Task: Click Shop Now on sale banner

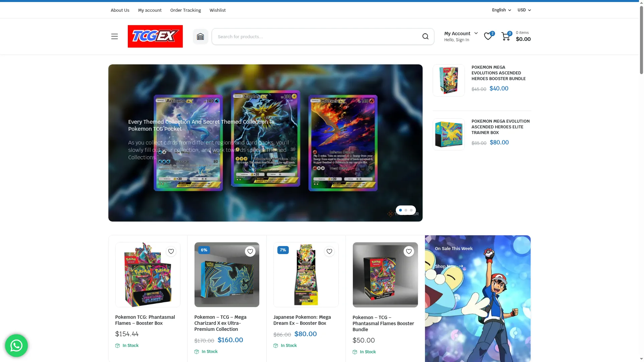Action: [x=449, y=266]
